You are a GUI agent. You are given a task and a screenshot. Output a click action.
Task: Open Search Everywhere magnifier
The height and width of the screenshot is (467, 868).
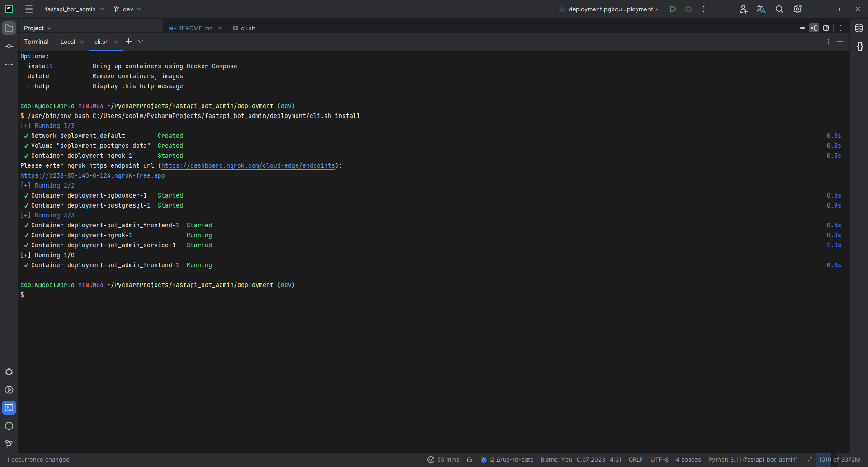[779, 9]
